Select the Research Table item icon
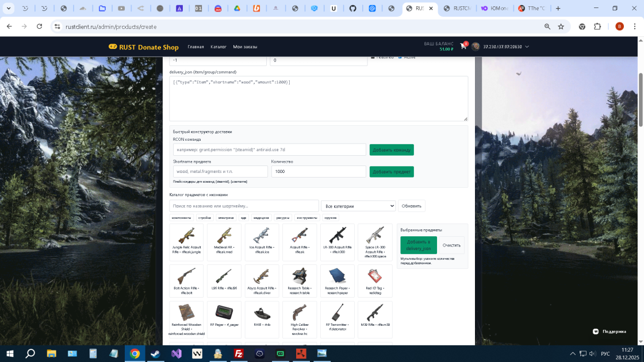 coord(300,276)
